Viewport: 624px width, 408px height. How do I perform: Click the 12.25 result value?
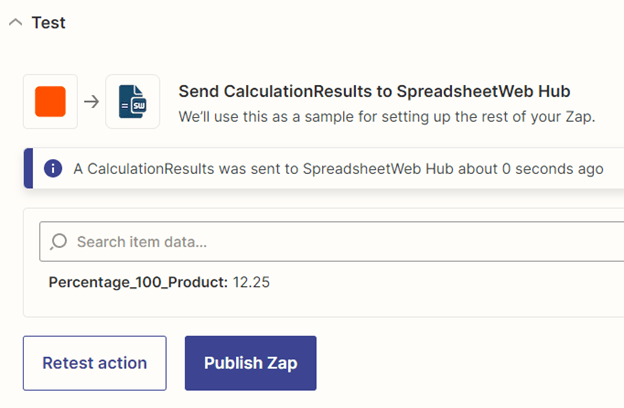[251, 282]
